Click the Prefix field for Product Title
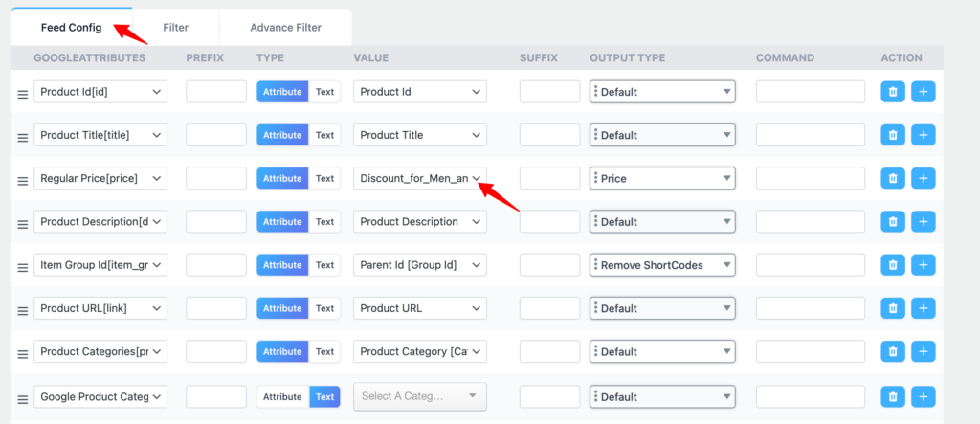 point(216,135)
